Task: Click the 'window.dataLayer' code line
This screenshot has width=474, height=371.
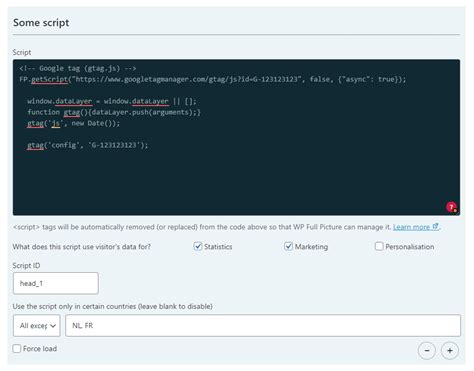Action: (112, 101)
